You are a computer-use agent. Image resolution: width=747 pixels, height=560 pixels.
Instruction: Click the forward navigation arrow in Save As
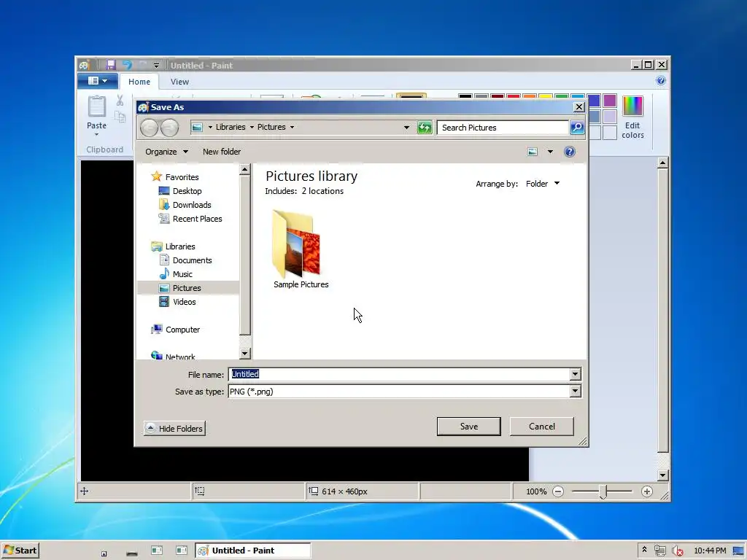pos(169,128)
